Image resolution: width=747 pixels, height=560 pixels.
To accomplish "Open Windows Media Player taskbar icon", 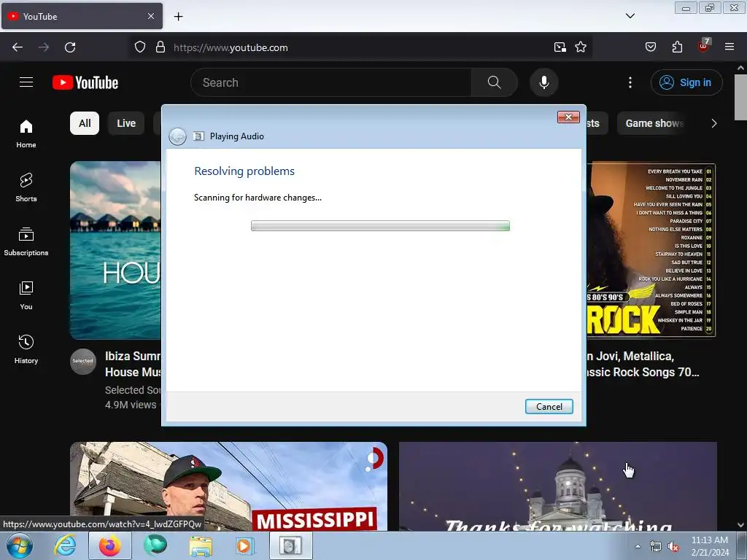I will click(245, 545).
